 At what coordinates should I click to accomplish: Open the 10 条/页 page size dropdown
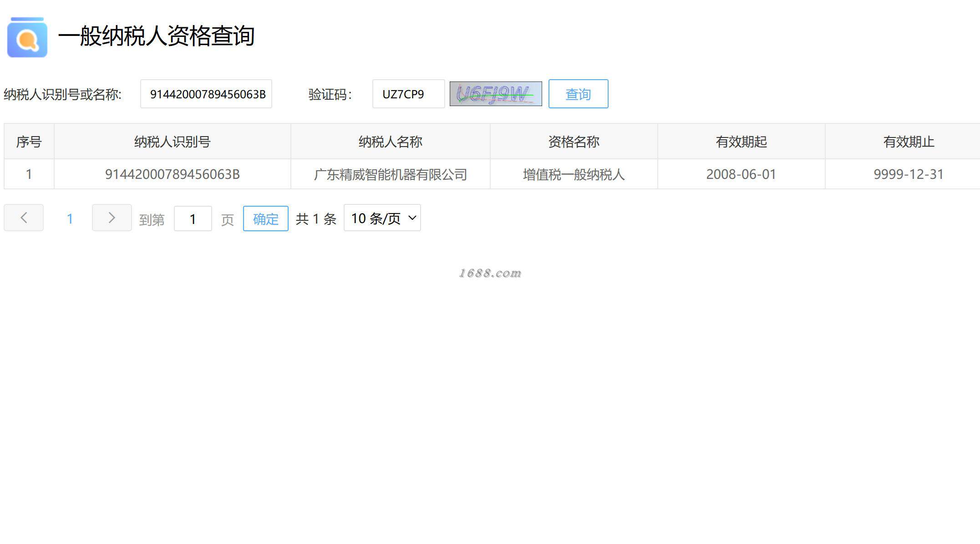[382, 218]
